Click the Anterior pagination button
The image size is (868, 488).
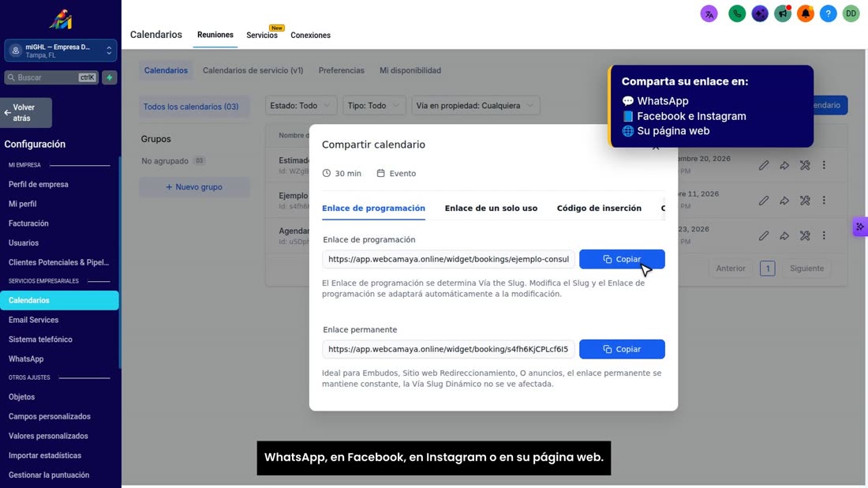tap(730, 268)
